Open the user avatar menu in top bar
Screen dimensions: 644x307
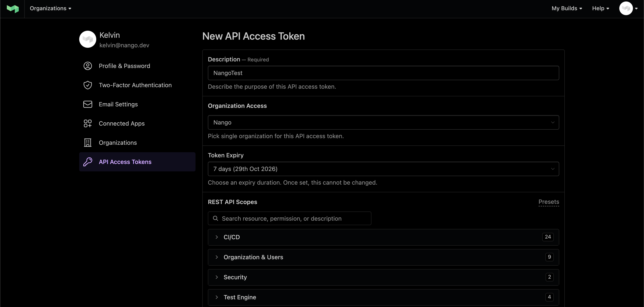point(628,9)
